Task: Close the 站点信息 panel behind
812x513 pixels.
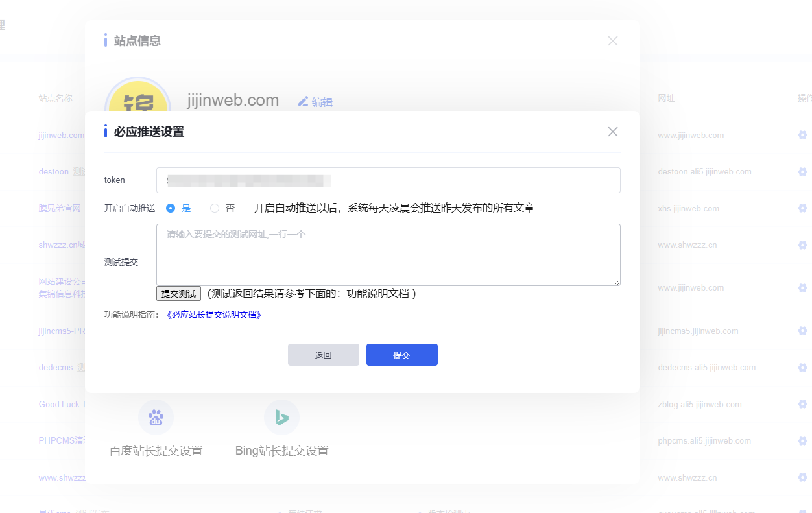Action: coord(613,41)
